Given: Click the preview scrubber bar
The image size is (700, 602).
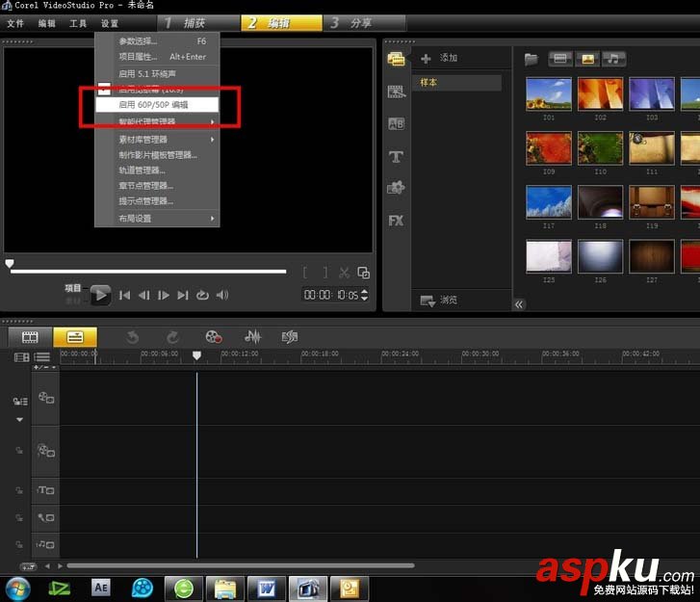Looking at the screenshot, I should point(148,271).
